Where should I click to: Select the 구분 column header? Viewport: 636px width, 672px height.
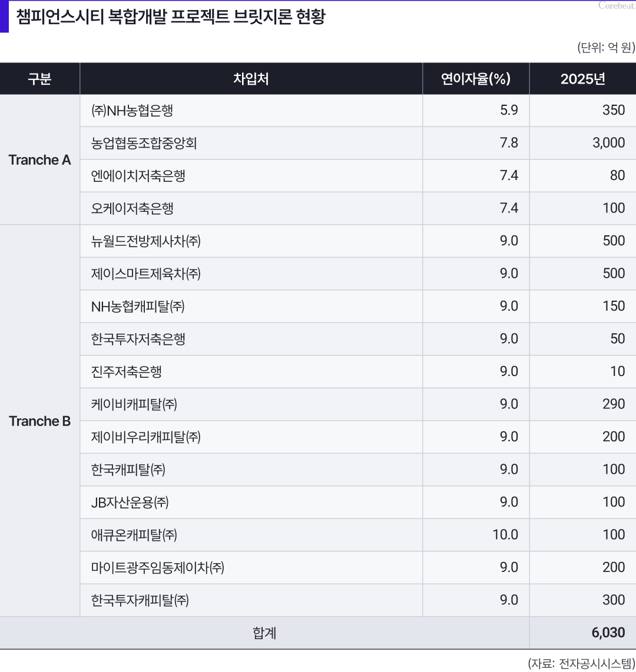point(39,79)
